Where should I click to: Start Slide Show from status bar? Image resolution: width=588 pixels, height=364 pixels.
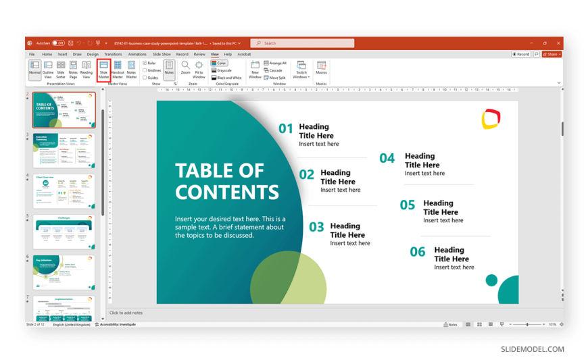pos(501,325)
